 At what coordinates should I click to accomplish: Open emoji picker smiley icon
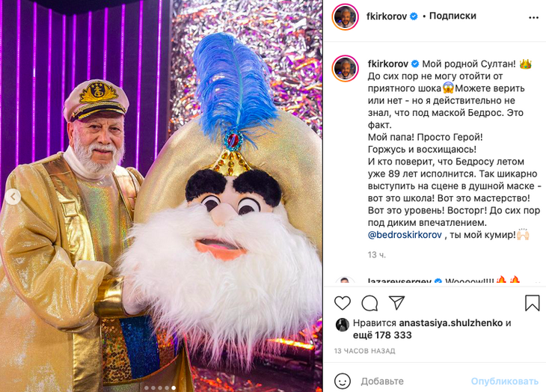coord(343,382)
